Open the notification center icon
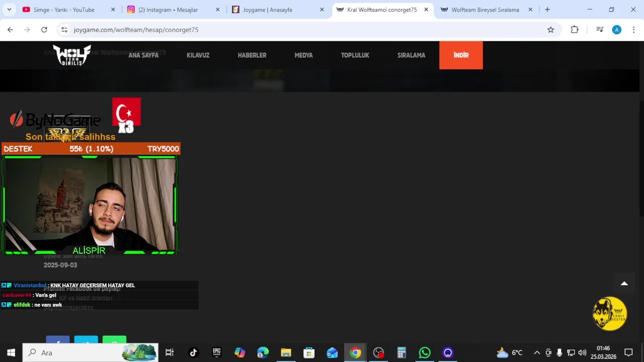Screen dimensions: 644x362 (x=628, y=352)
